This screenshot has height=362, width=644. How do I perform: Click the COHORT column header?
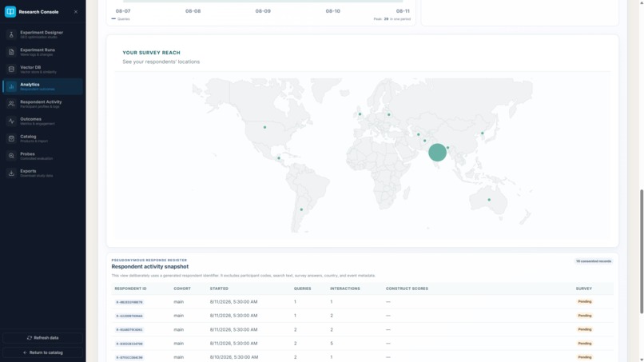(x=182, y=288)
